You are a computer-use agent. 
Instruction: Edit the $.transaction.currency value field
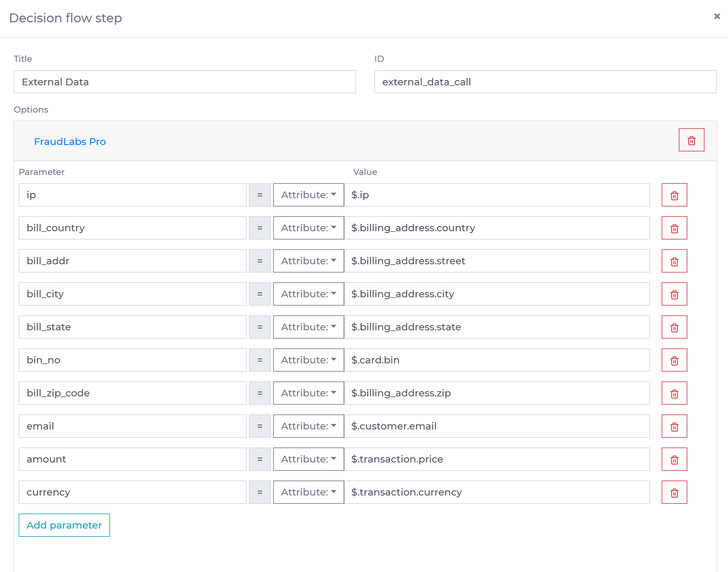tap(497, 492)
